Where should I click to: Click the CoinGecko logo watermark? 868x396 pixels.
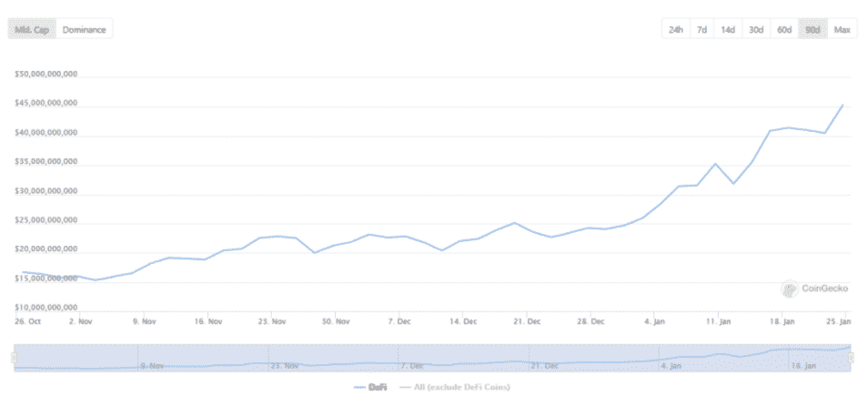814,289
